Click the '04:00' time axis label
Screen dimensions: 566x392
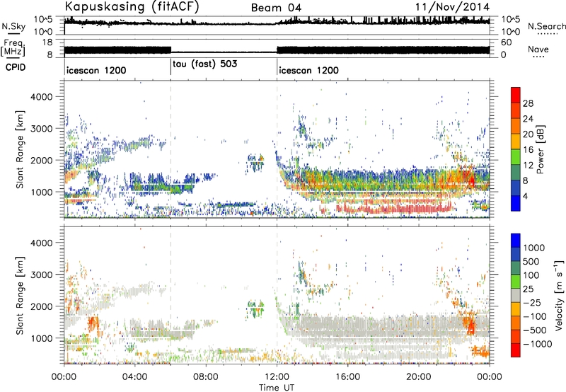(x=134, y=377)
